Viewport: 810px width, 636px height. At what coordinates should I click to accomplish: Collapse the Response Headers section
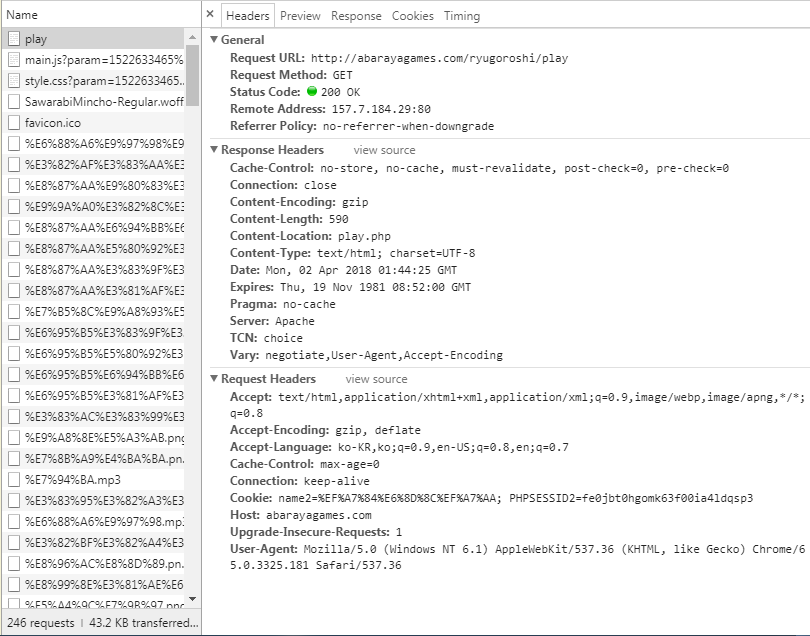click(x=214, y=150)
